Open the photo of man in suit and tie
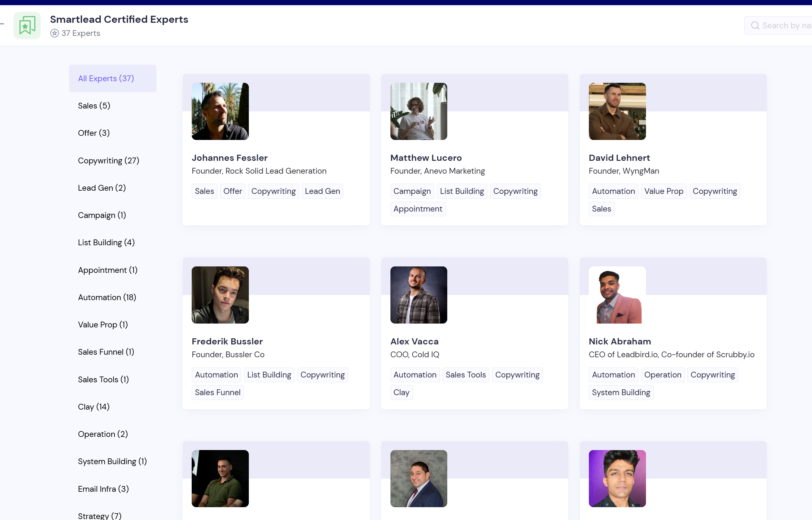Screen dimensions: 812x520 point(419,479)
